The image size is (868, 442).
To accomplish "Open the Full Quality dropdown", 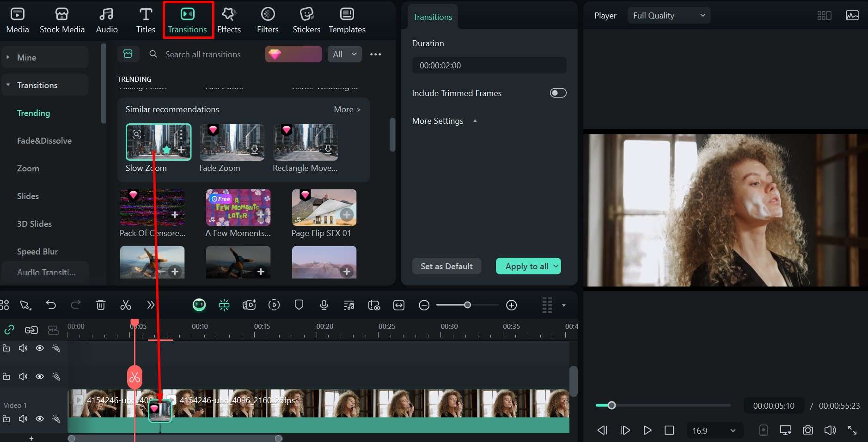I will [x=669, y=15].
